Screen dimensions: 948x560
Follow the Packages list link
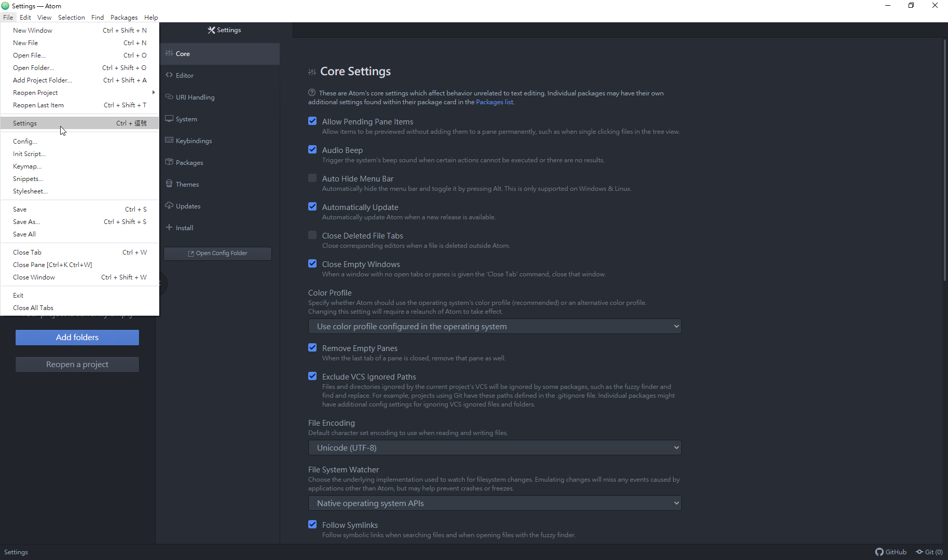point(494,102)
